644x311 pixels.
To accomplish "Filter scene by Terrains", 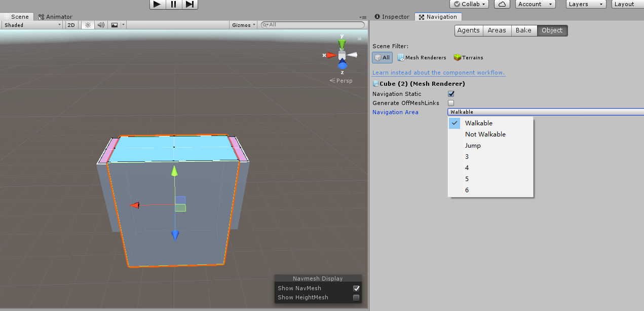I will (x=468, y=57).
